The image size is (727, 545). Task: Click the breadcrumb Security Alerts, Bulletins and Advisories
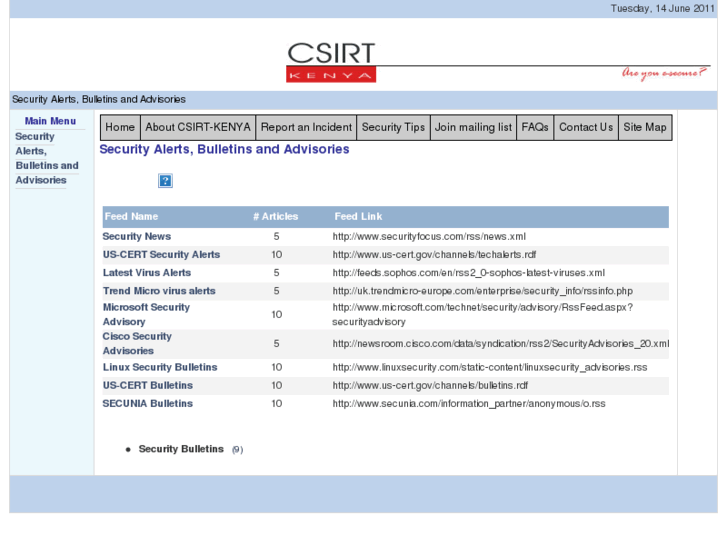pyautogui.click(x=99, y=99)
